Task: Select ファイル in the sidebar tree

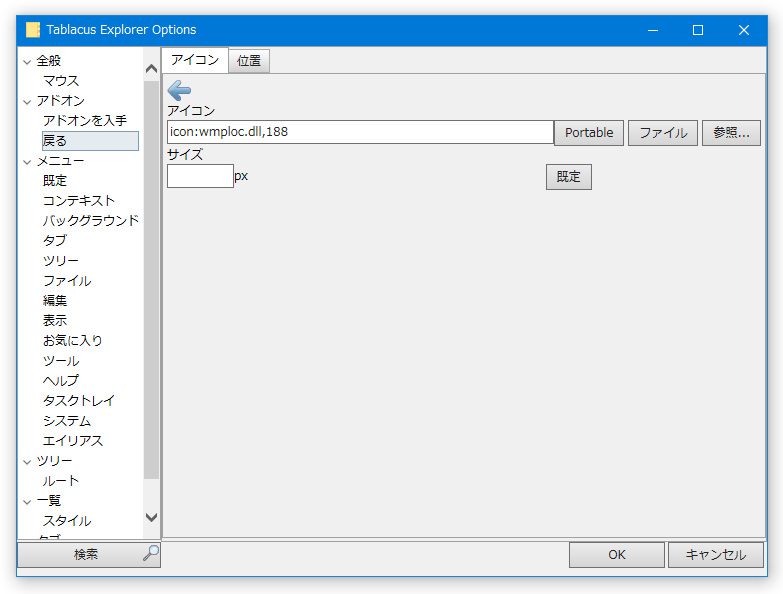Action: pos(67,281)
